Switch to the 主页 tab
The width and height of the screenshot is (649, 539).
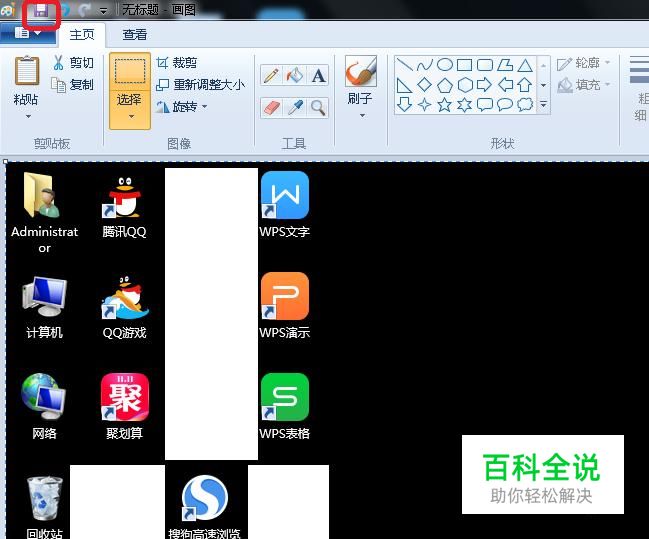pos(82,35)
